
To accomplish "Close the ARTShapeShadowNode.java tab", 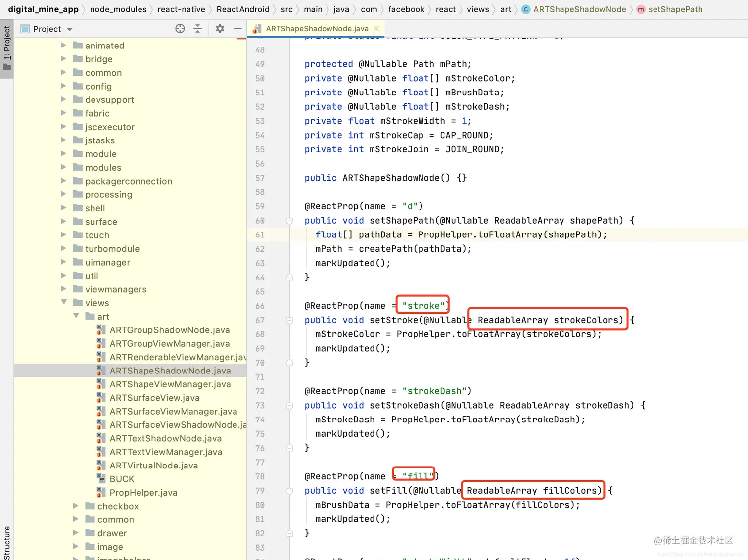I will point(376,29).
